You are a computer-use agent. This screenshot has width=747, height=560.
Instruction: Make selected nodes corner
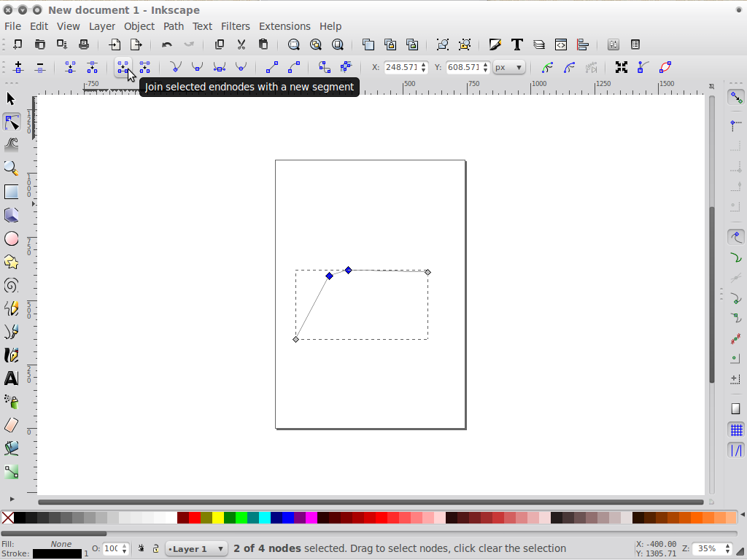[x=176, y=68]
